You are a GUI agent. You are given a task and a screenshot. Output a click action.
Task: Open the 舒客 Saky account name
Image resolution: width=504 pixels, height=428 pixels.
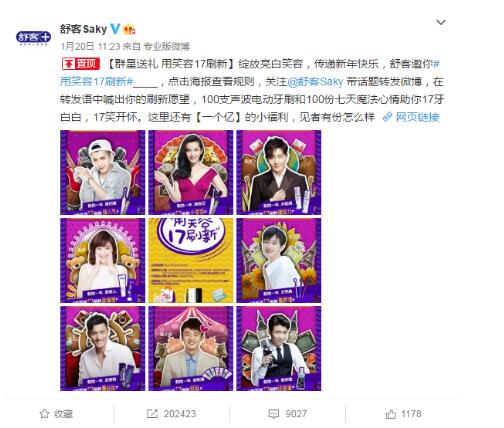(x=83, y=29)
